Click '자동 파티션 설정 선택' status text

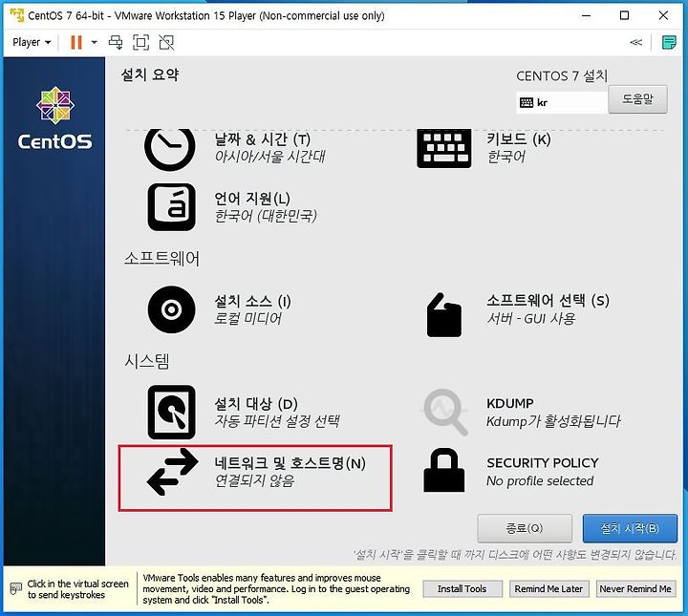point(277,421)
